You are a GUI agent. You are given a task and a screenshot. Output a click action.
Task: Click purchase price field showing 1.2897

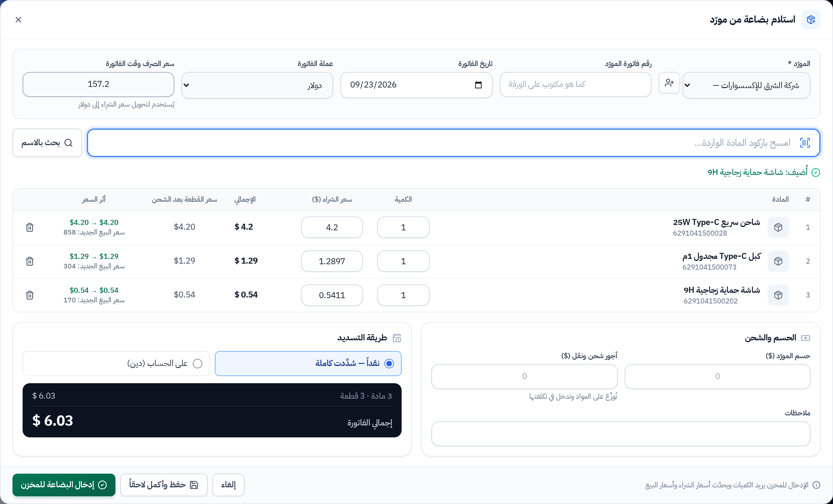(332, 261)
